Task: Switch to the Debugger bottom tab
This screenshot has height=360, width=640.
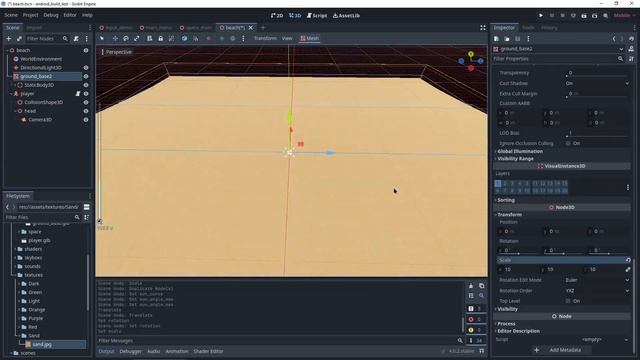Action: [131, 351]
